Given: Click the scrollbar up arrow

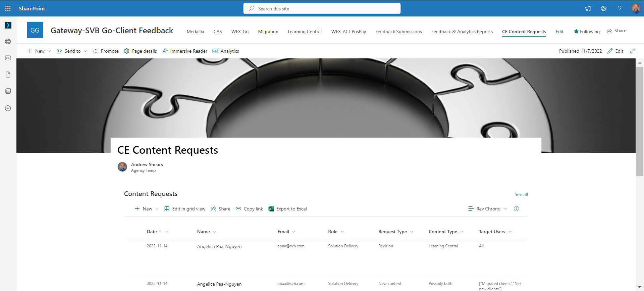Looking at the screenshot, I should pyautogui.click(x=640, y=62).
